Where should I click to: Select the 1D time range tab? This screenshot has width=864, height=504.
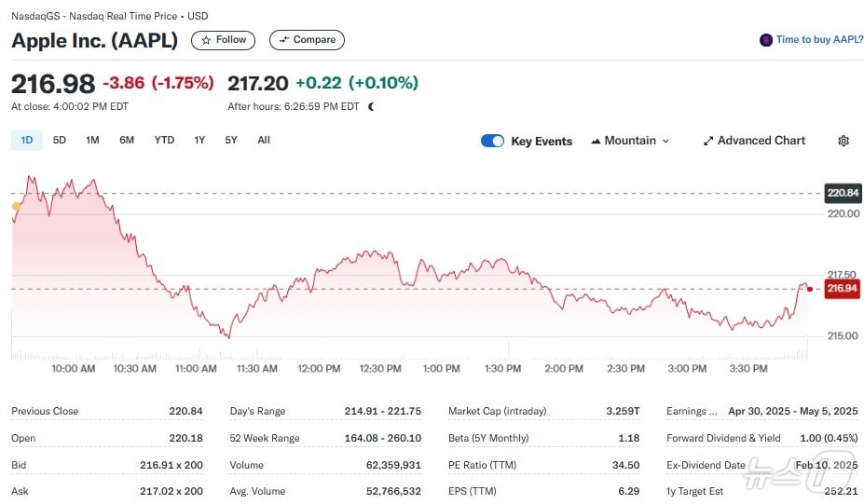[26, 140]
